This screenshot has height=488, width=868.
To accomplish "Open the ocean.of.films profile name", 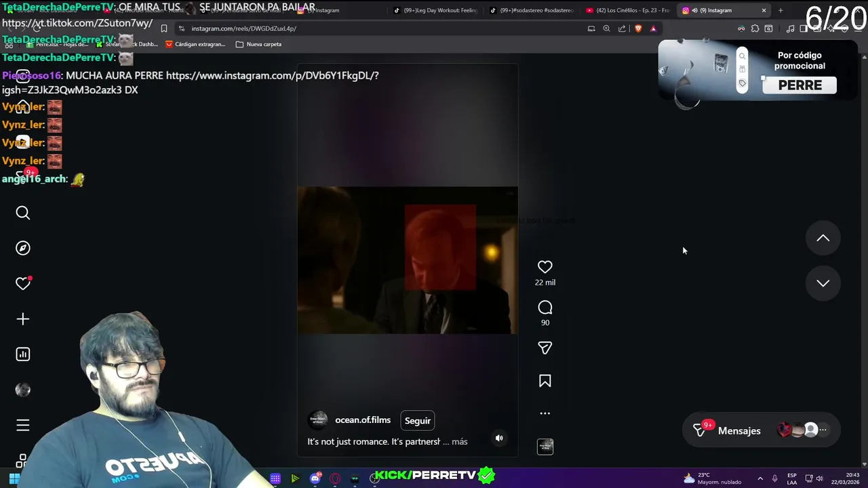I will [x=363, y=420].
